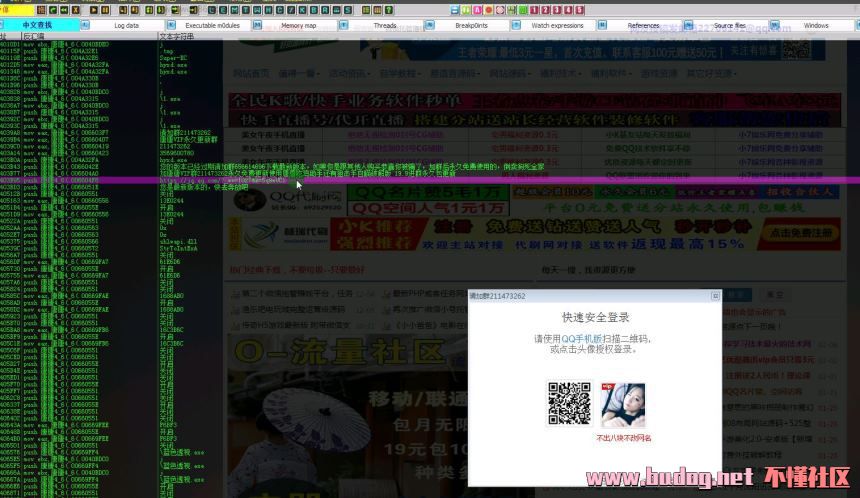860x498 pixels.
Task: Switch to the Log data tab
Action: [127, 25]
